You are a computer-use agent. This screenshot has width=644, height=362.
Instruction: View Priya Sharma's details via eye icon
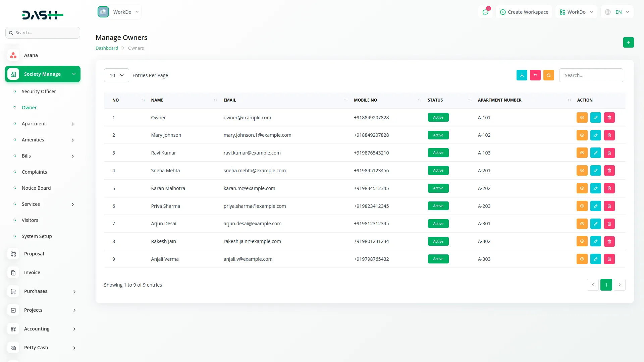[x=582, y=206]
